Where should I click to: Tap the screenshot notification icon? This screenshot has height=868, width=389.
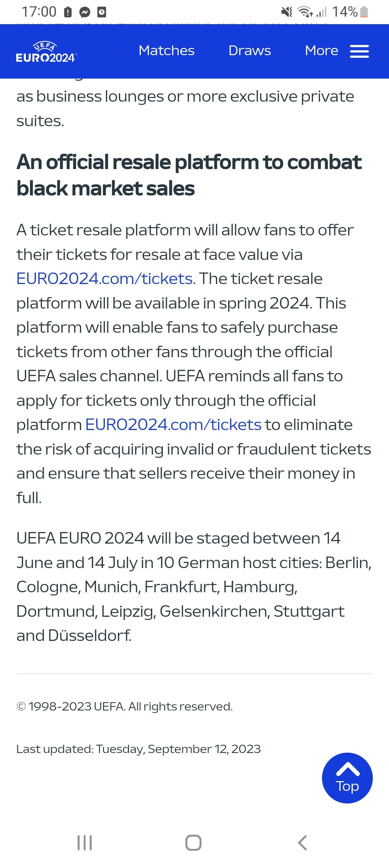click(x=101, y=12)
